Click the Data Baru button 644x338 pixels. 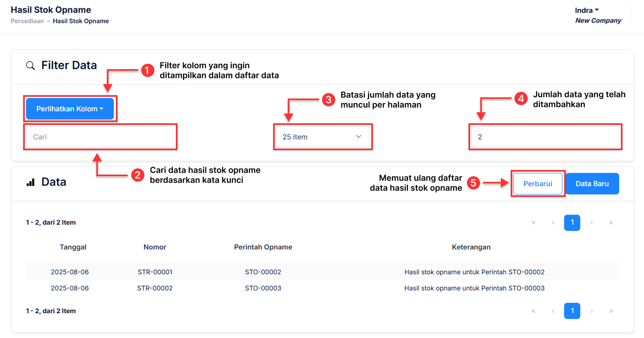pyautogui.click(x=592, y=183)
